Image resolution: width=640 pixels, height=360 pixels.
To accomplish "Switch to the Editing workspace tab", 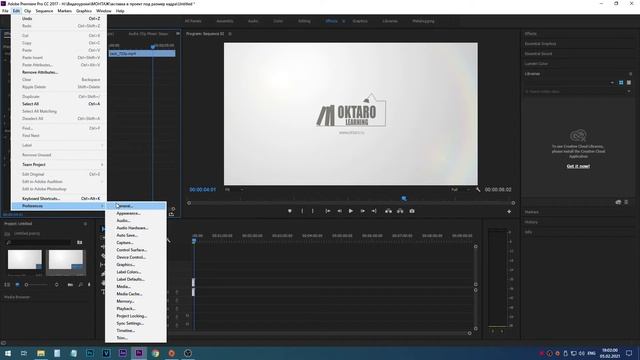I will (x=304, y=21).
